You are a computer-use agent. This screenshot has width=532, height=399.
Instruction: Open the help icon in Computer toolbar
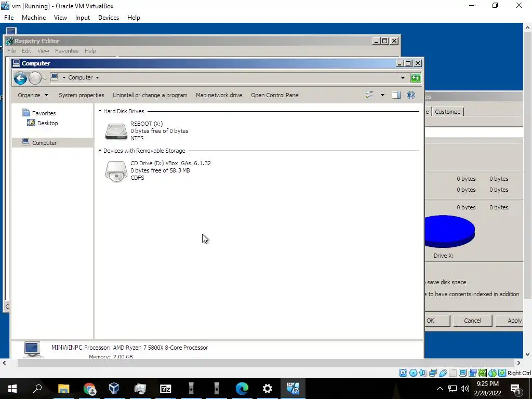(411, 95)
